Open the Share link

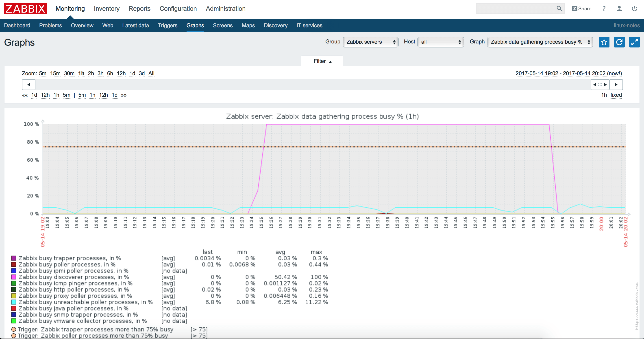[x=581, y=9]
